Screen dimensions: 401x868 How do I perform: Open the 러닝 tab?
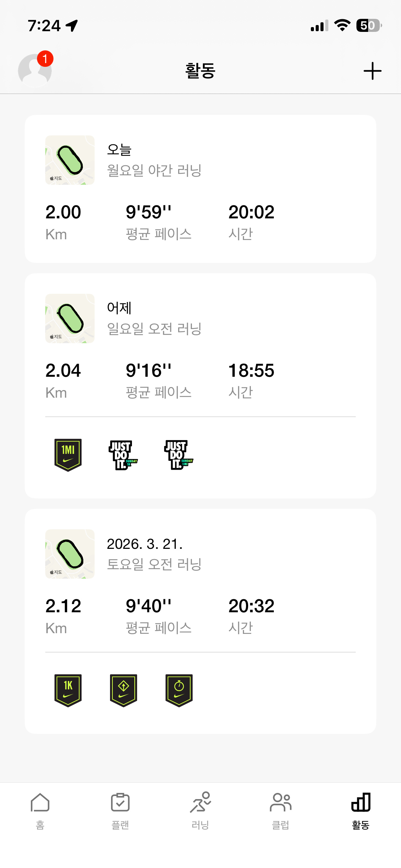pos(200,810)
